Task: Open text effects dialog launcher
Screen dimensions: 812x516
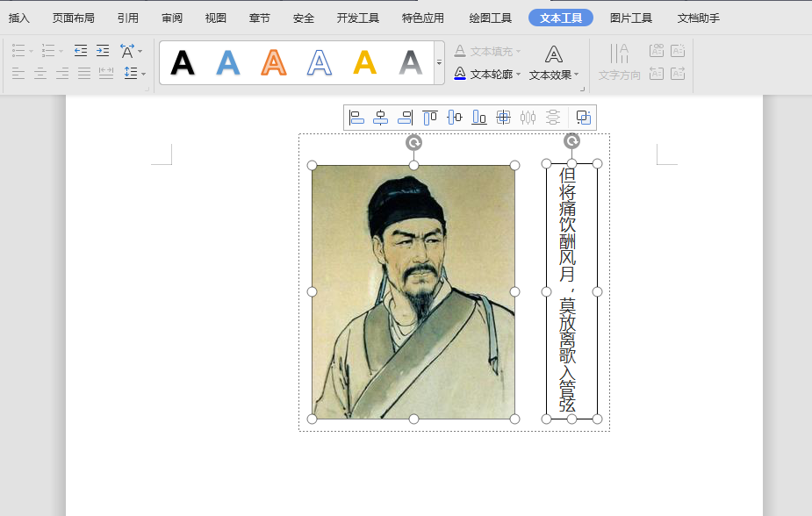Action: tap(583, 89)
